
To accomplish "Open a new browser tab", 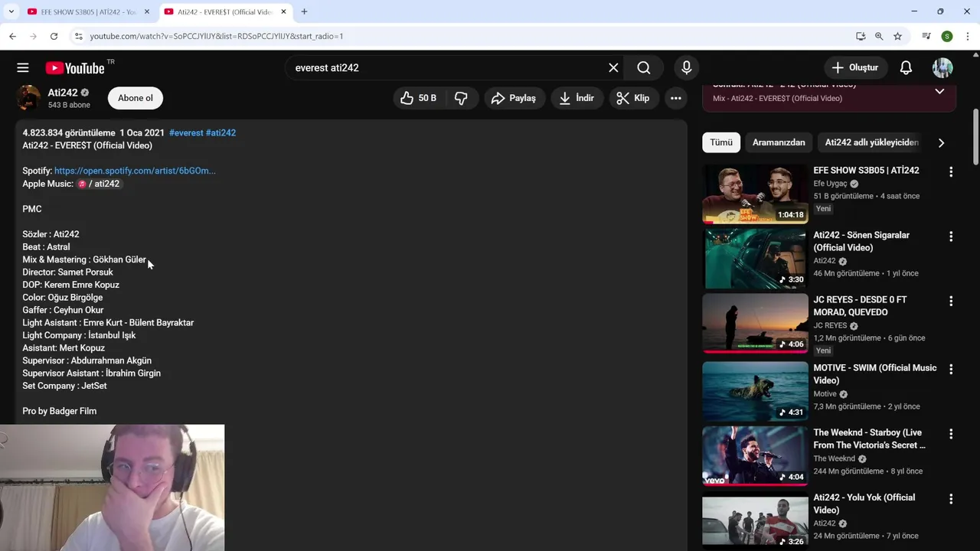I will [x=304, y=11].
